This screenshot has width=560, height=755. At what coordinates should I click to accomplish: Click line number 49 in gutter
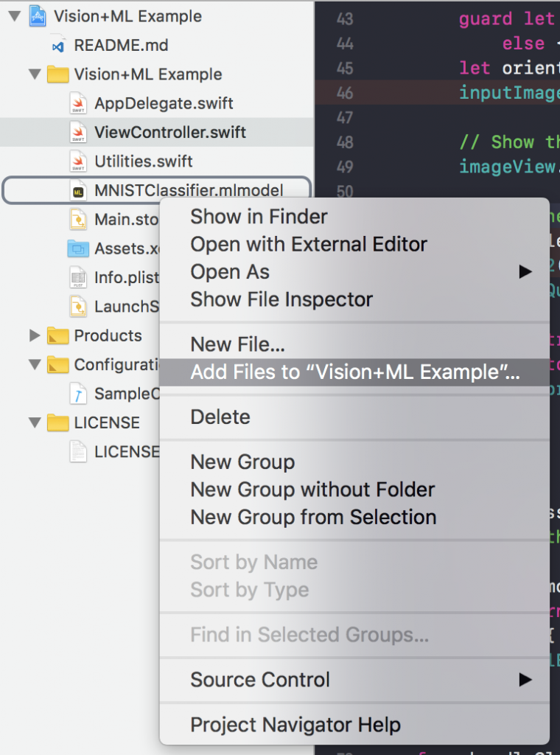(x=345, y=167)
